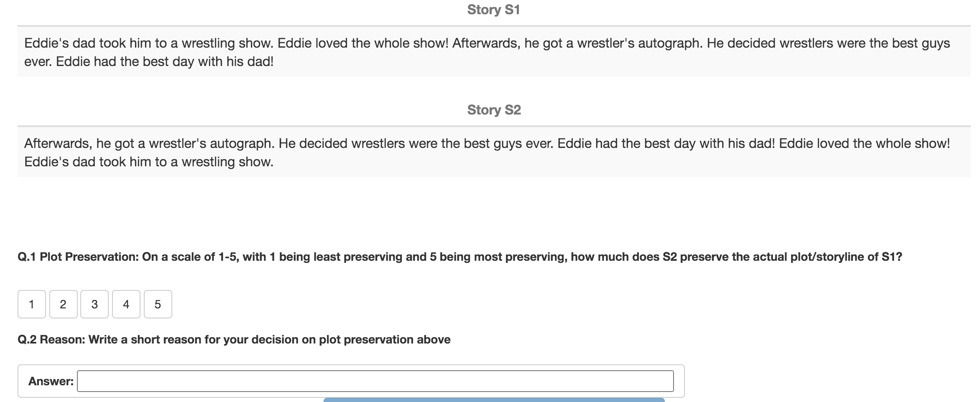Click the last line of Story S2 passage
The width and height of the screenshot is (980, 402).
[149, 162]
